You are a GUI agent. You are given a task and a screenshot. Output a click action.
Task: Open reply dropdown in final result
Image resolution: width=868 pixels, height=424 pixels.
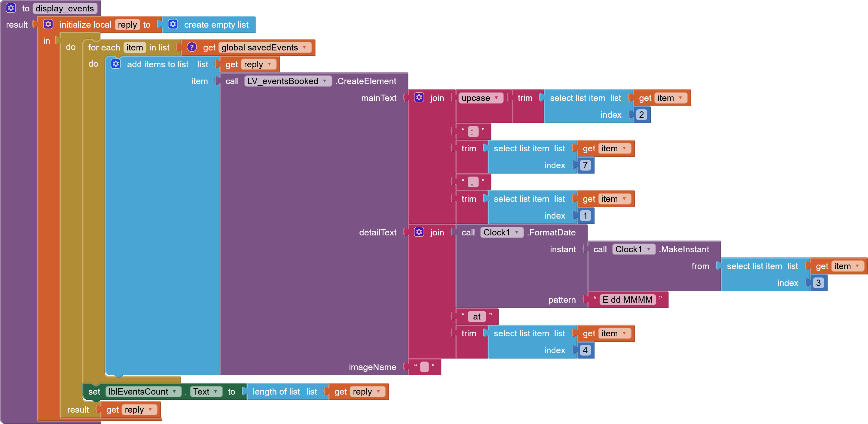[139, 410]
